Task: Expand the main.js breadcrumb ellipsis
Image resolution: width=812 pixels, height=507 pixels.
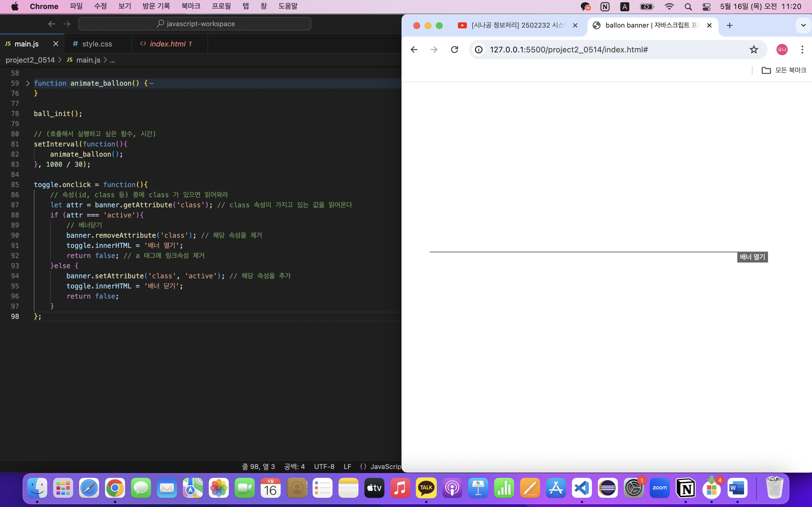Action: 112,60
